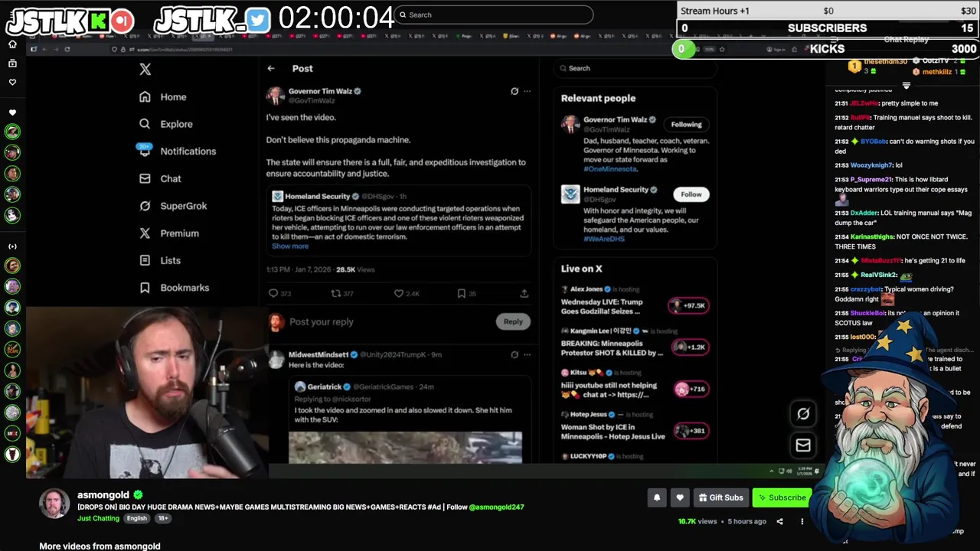
Task: Click Karinasthighs username in chat
Action: pyautogui.click(x=872, y=236)
